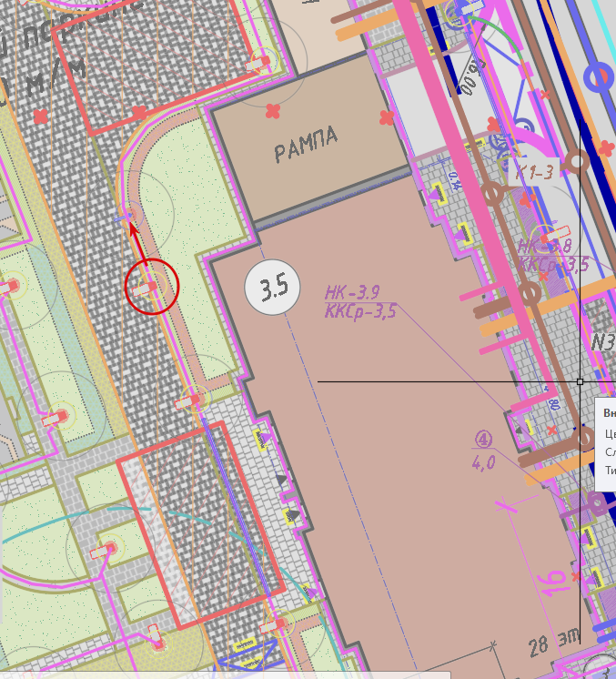The width and height of the screenshot is (616, 679).
Task: Click the purple valve symbol near tooltip
Action: tap(596, 503)
